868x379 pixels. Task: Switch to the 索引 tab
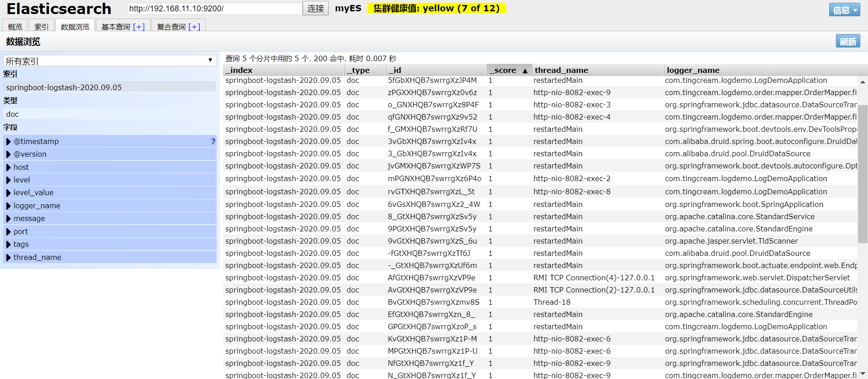click(41, 27)
